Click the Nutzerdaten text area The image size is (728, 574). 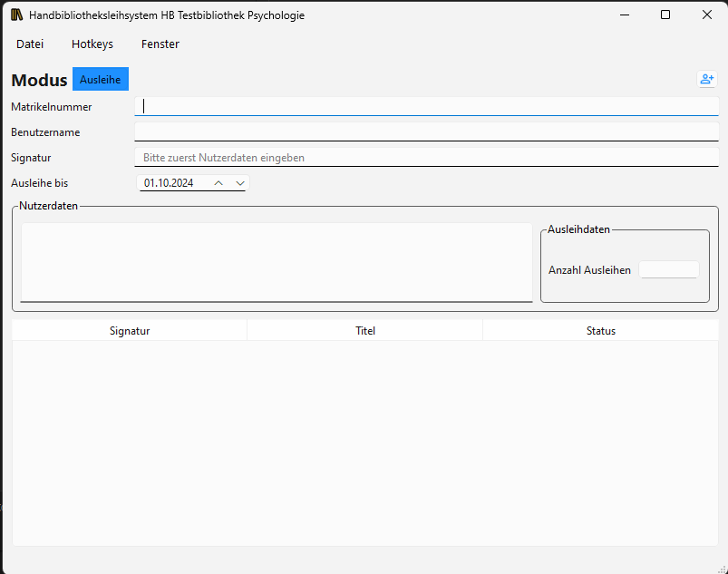[277, 261]
